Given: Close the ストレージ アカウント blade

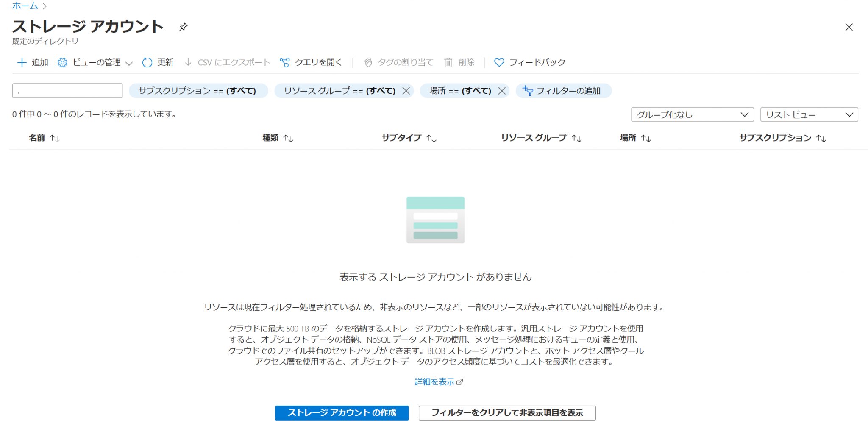Looking at the screenshot, I should (x=849, y=28).
